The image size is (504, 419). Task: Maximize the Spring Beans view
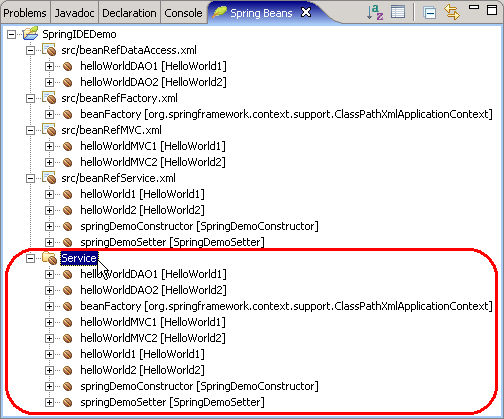point(492,10)
